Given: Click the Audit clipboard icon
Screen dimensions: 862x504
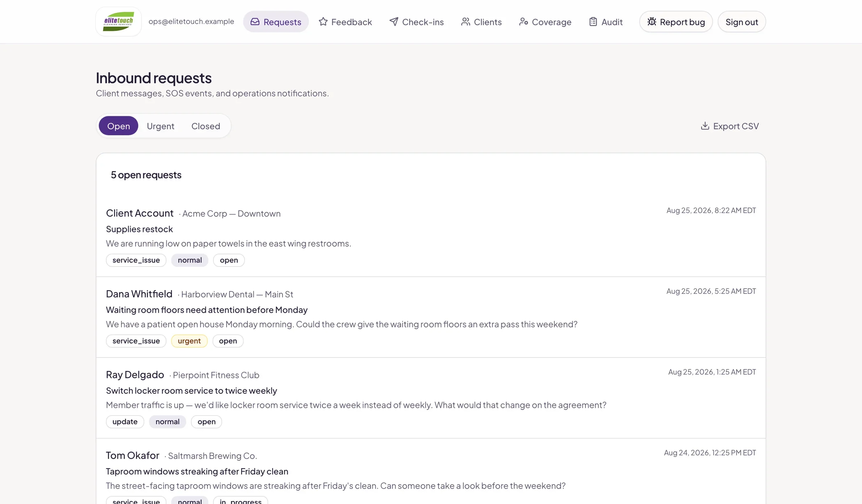Looking at the screenshot, I should pyautogui.click(x=593, y=22).
